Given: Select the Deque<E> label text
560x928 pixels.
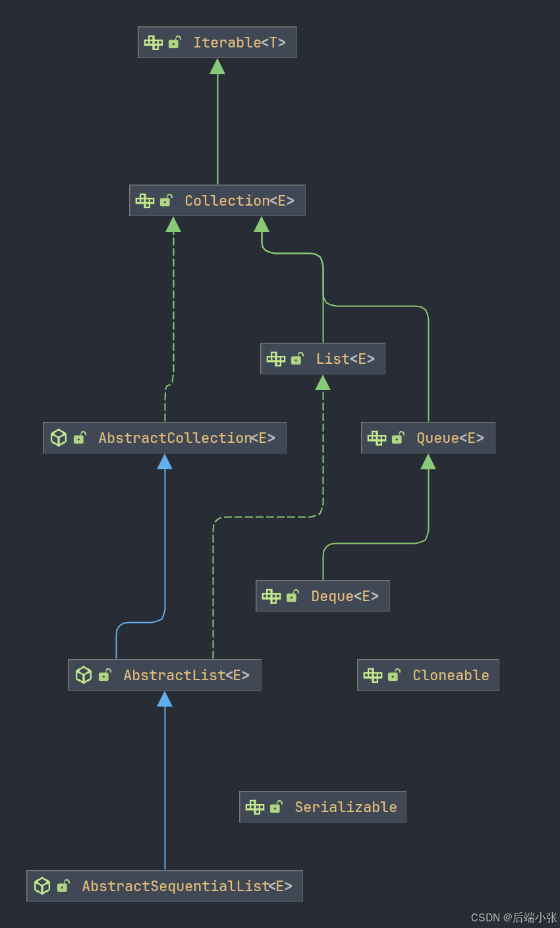Looking at the screenshot, I should pos(345,596).
